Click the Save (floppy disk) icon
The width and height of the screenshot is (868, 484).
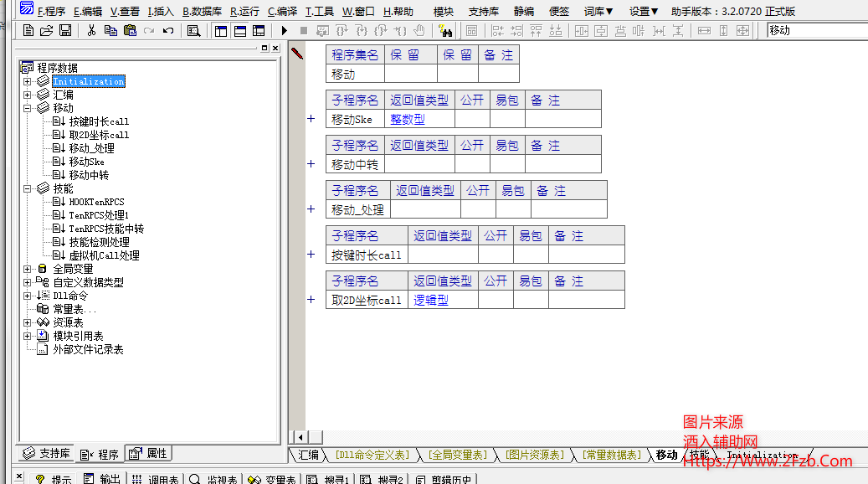point(65,31)
